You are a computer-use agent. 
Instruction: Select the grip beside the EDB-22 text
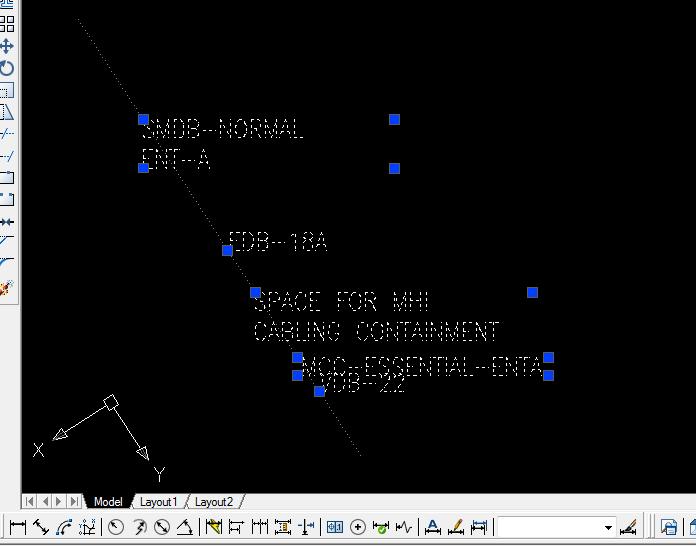pyautogui.click(x=320, y=391)
